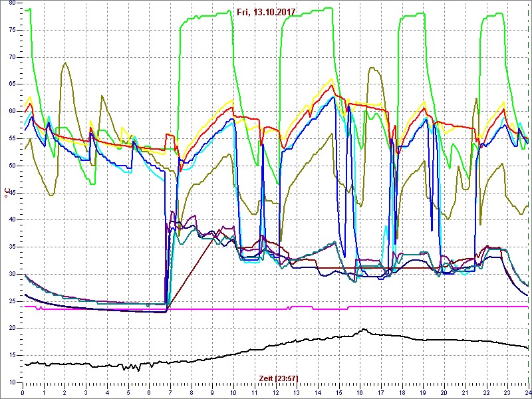Image resolution: width=532 pixels, height=399 pixels.
Task: Select the '80' temperature axis label
Action: click(x=12, y=3)
